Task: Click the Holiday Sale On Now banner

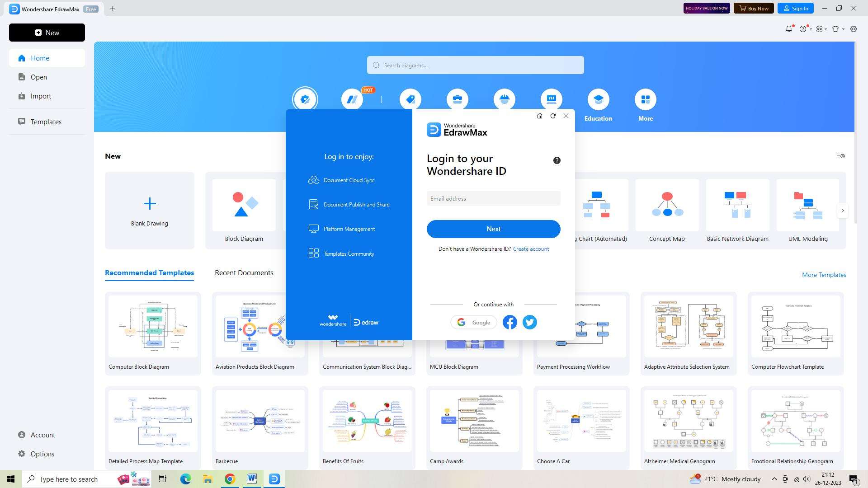Action: tap(706, 8)
